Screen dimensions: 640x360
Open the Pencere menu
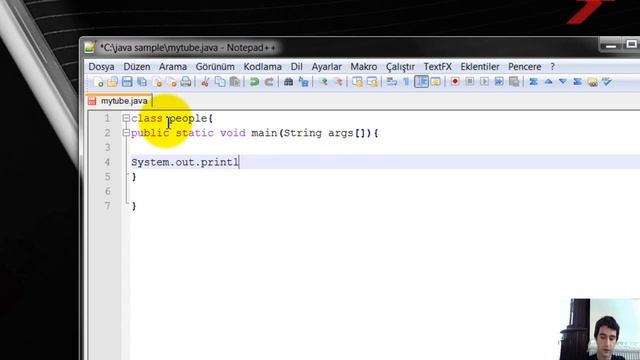524,67
